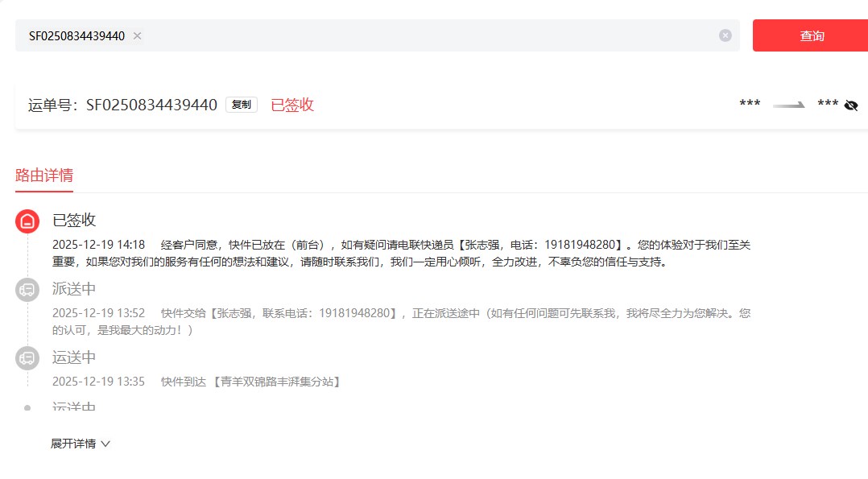Click the 青羊双锦路丰湃集分站 station text
868x479 pixels.
[x=276, y=382]
